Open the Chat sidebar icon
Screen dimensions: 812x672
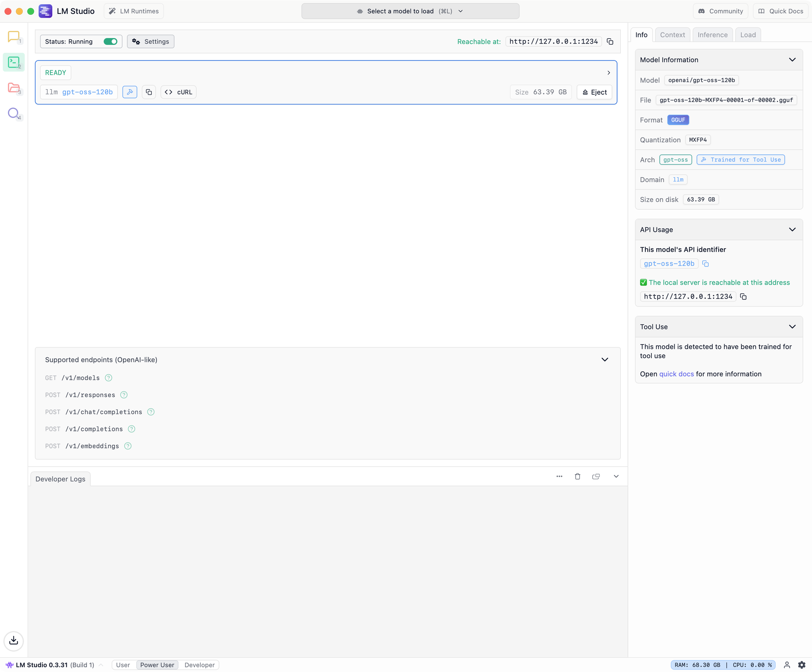click(x=14, y=37)
